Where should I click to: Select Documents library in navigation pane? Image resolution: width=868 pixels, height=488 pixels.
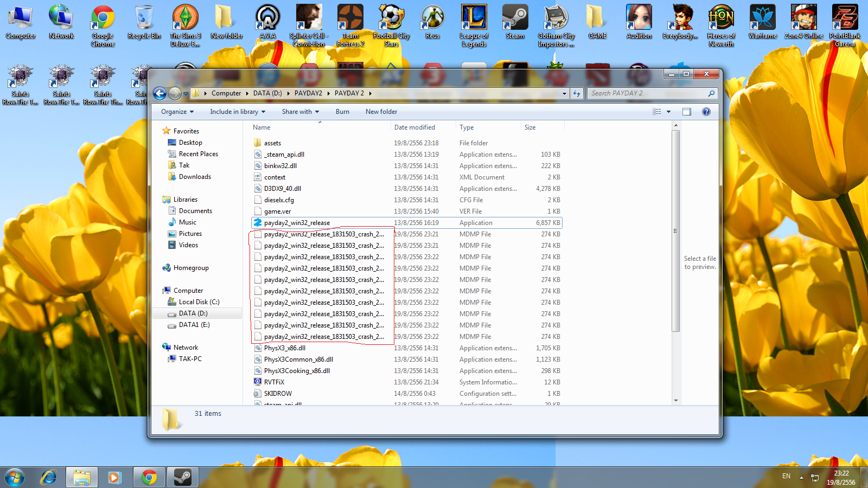pos(195,211)
